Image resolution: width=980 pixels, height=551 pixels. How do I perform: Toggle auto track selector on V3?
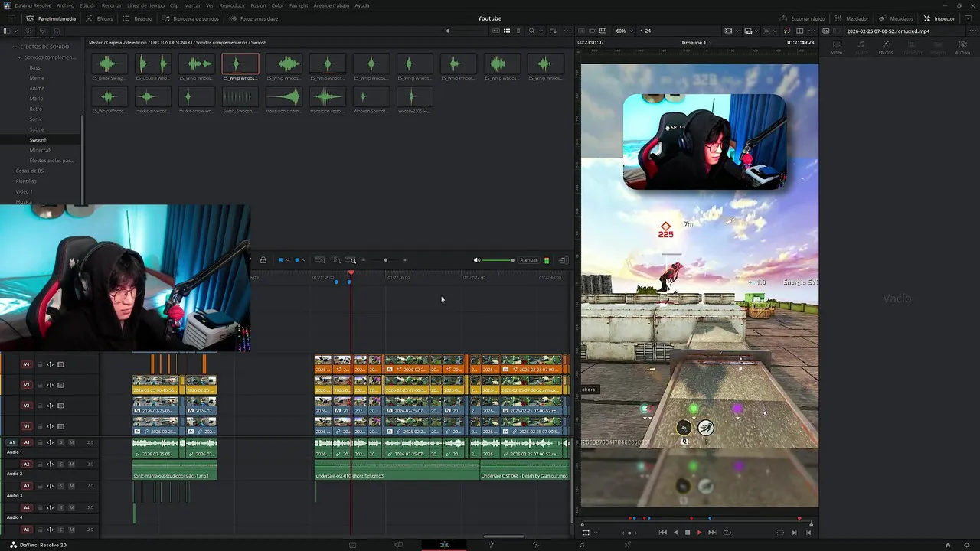click(x=51, y=385)
